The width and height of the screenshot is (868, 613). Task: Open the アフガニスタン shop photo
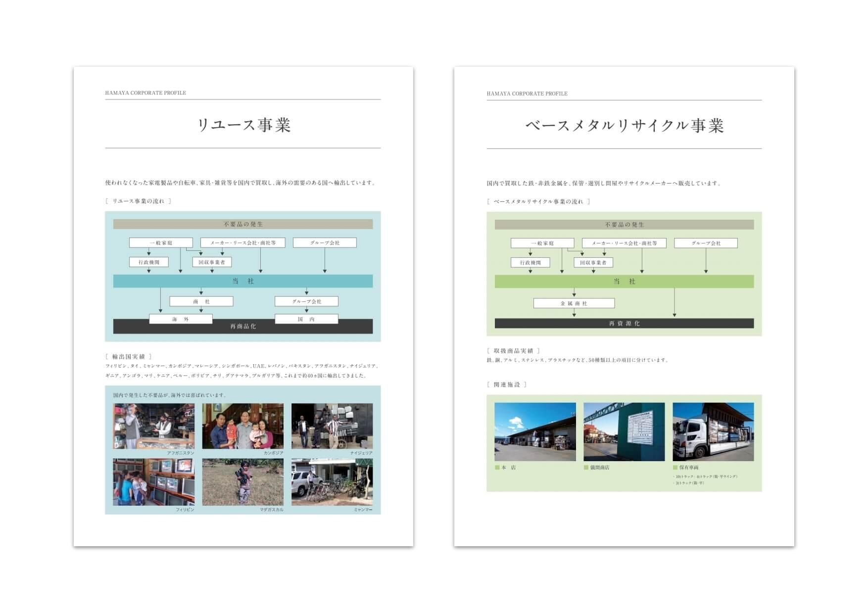click(153, 426)
